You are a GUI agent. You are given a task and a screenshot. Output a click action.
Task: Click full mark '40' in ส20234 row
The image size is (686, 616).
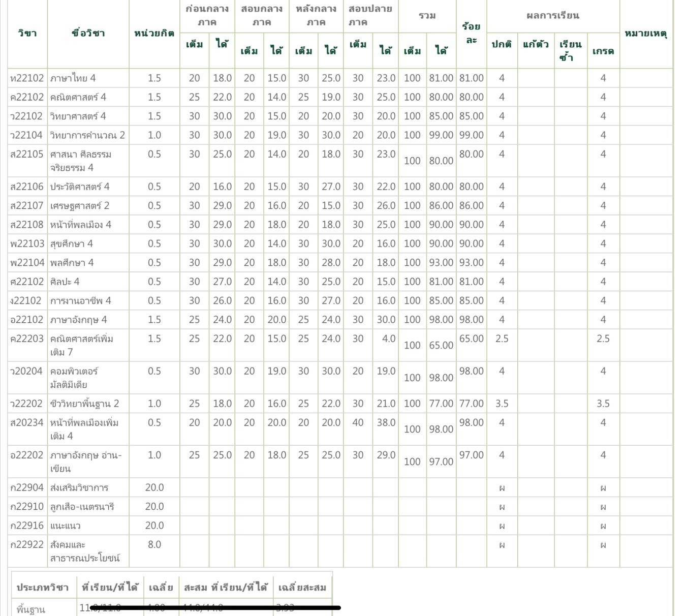tap(358, 422)
